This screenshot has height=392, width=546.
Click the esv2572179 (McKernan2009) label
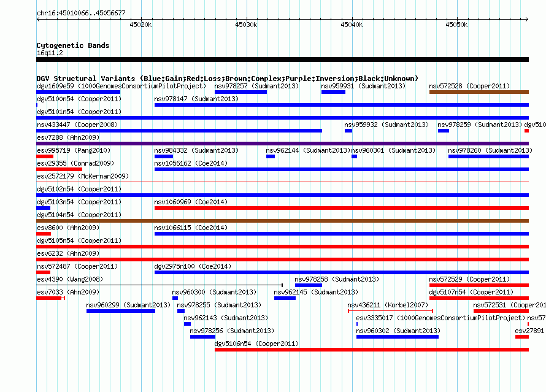[83, 176]
